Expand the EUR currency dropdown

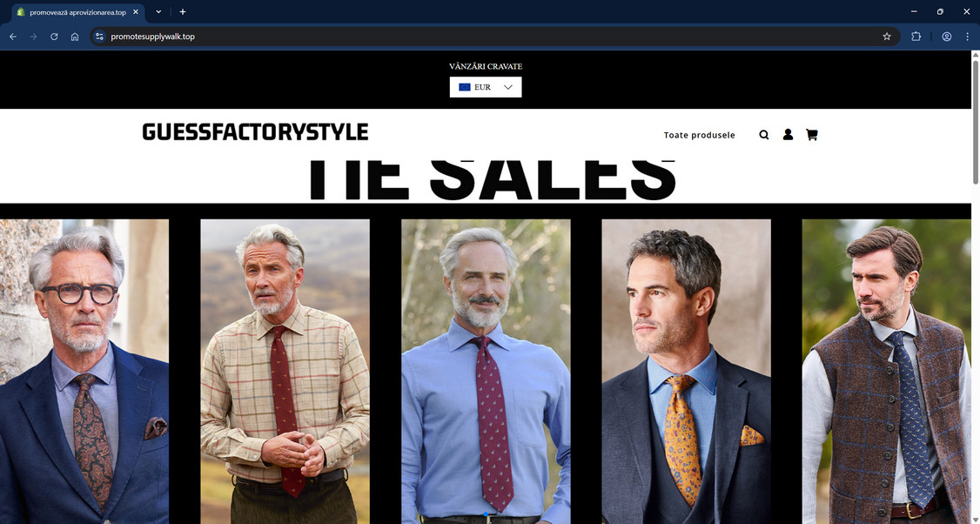[x=486, y=87]
